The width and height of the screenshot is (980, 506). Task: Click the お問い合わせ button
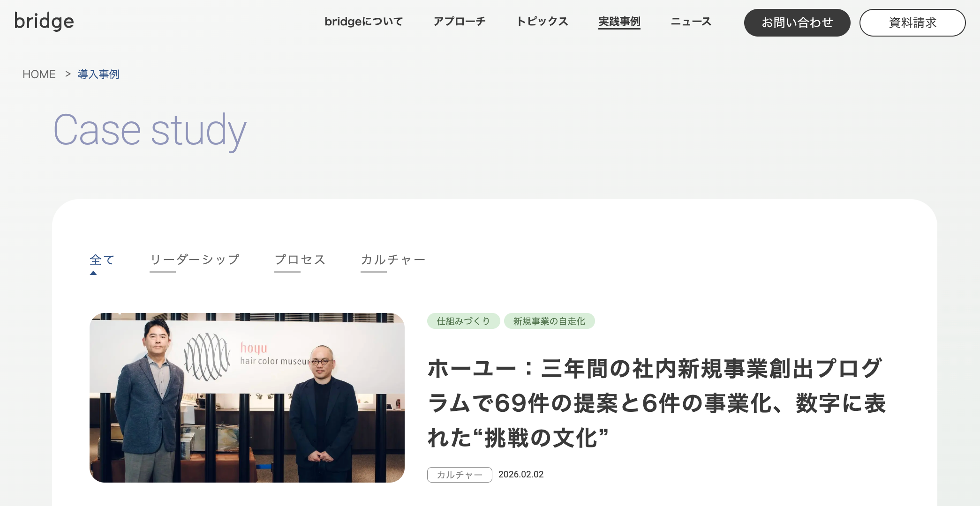coord(797,22)
